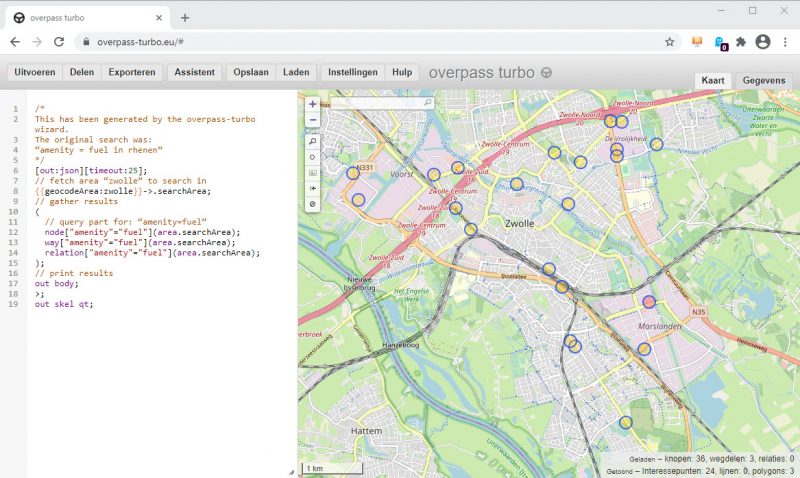Screen dimensions: 800x478
Task: Reload the overpass turbo page
Action: click(x=59, y=42)
